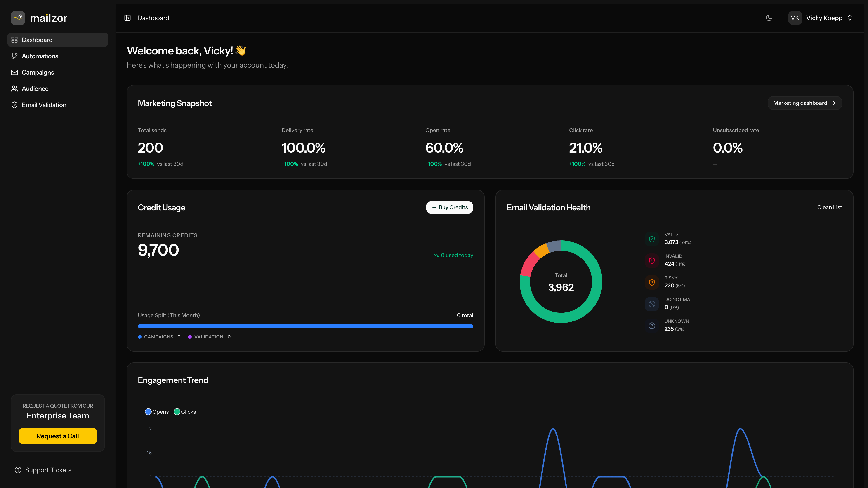Click the Open rate metric label
Viewport: 868px width, 488px height.
(x=438, y=130)
